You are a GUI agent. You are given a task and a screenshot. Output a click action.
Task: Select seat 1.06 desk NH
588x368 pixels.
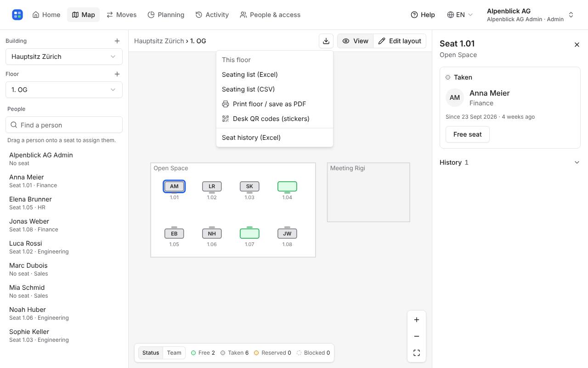coord(212,234)
